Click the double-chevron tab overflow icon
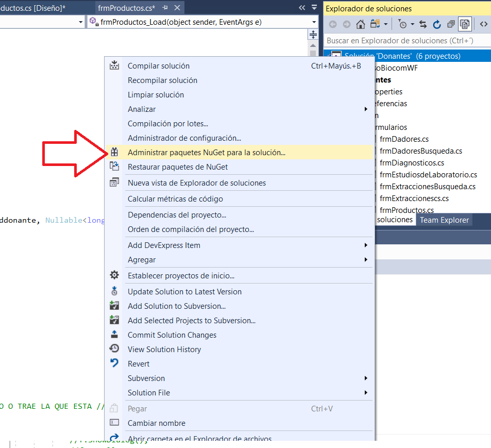This screenshot has width=491, height=448. tap(302, 8)
